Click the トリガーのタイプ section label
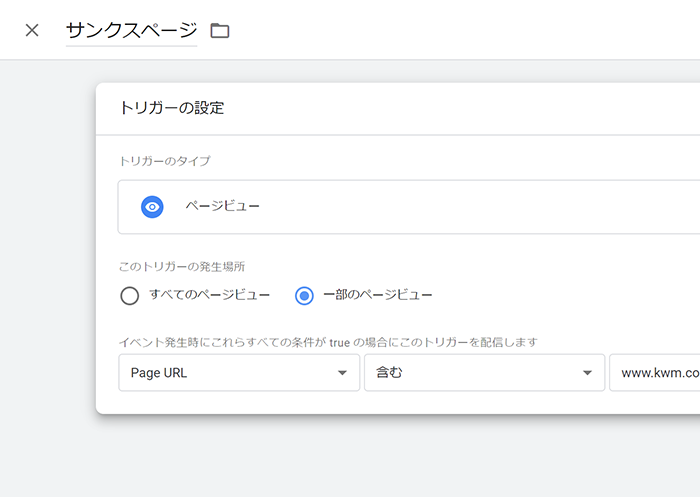This screenshot has width=700, height=497. 165,161
